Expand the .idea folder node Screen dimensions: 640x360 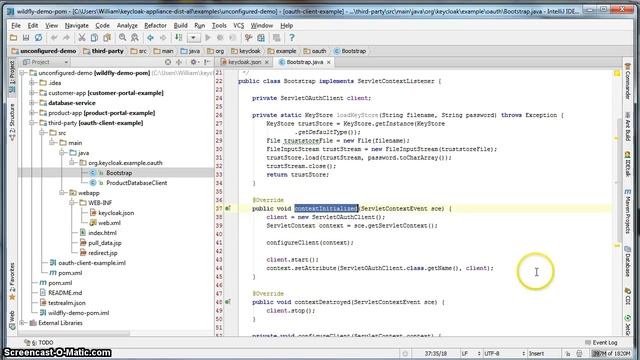[32, 83]
